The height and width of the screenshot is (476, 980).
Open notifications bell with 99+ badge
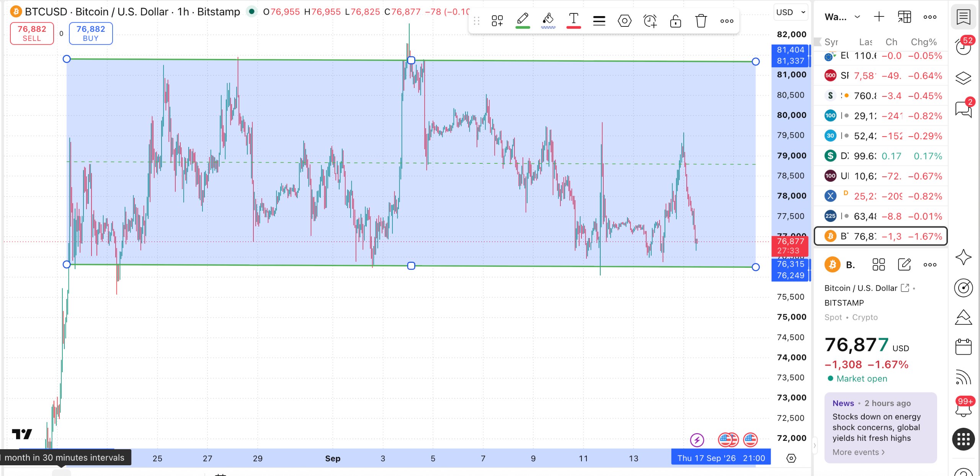[963, 407]
